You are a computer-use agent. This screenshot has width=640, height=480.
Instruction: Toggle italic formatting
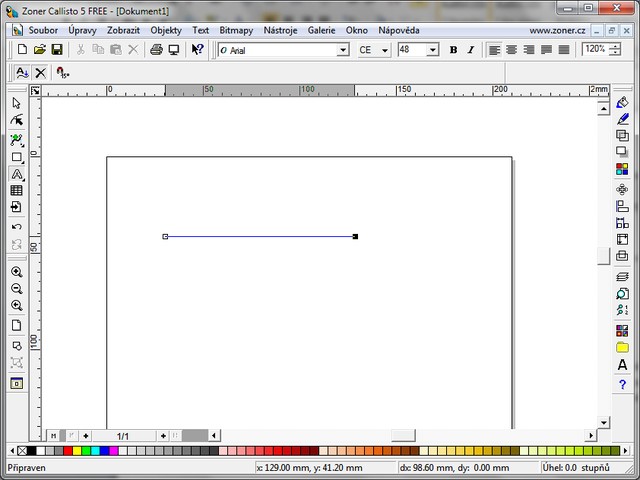[471, 50]
